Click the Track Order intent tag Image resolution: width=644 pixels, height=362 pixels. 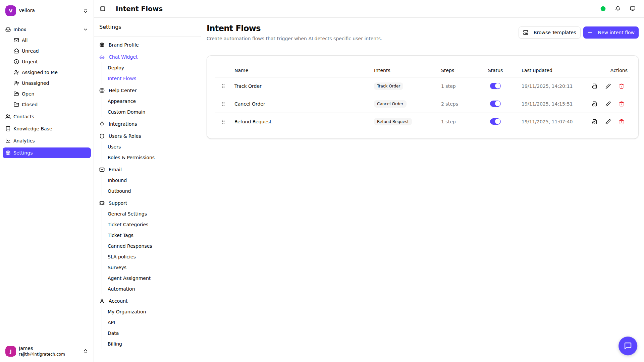click(388, 86)
